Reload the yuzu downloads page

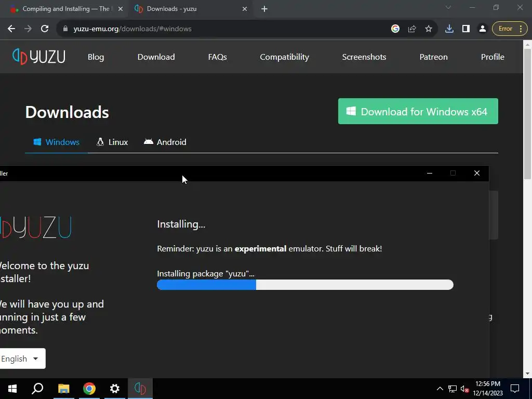(x=45, y=29)
